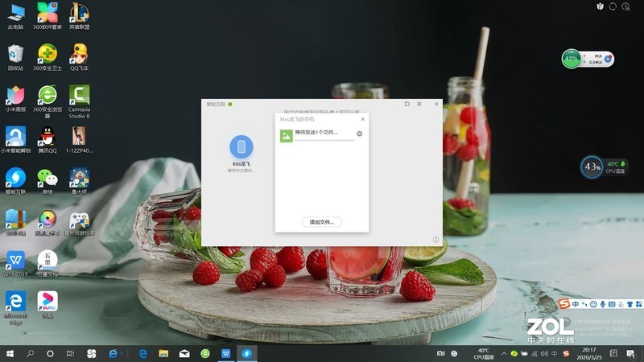Screen dimensions: 644x362
Task: Open the received files folder icon
Action: [407, 104]
